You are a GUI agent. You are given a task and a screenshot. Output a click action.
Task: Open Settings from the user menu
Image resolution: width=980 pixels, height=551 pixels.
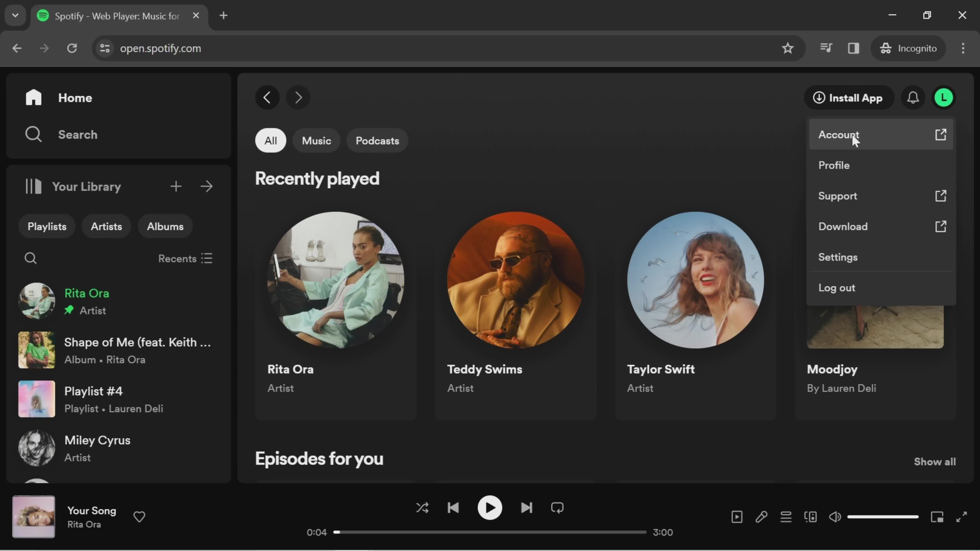tap(881, 257)
